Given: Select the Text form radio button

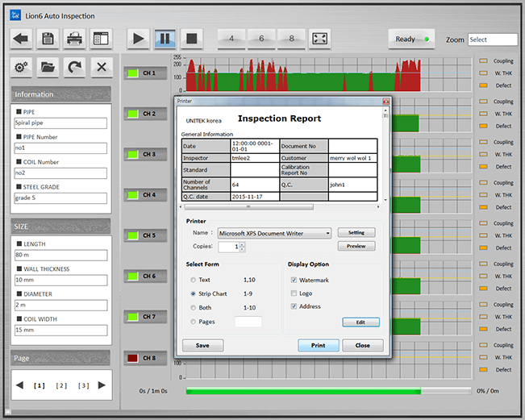Looking at the screenshot, I should [x=194, y=280].
